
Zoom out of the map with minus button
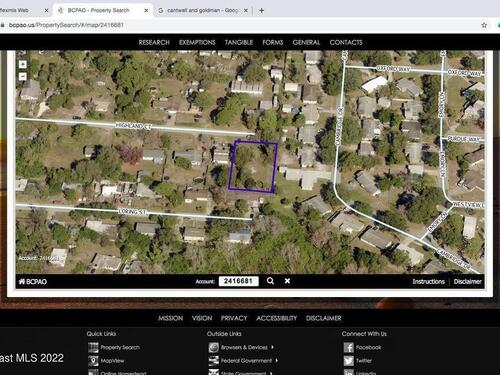(x=23, y=76)
